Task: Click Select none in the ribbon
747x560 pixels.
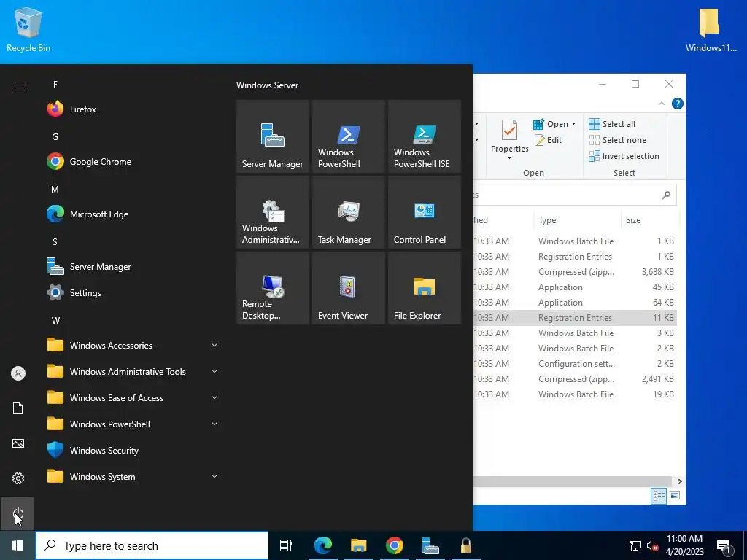Action: (x=618, y=140)
